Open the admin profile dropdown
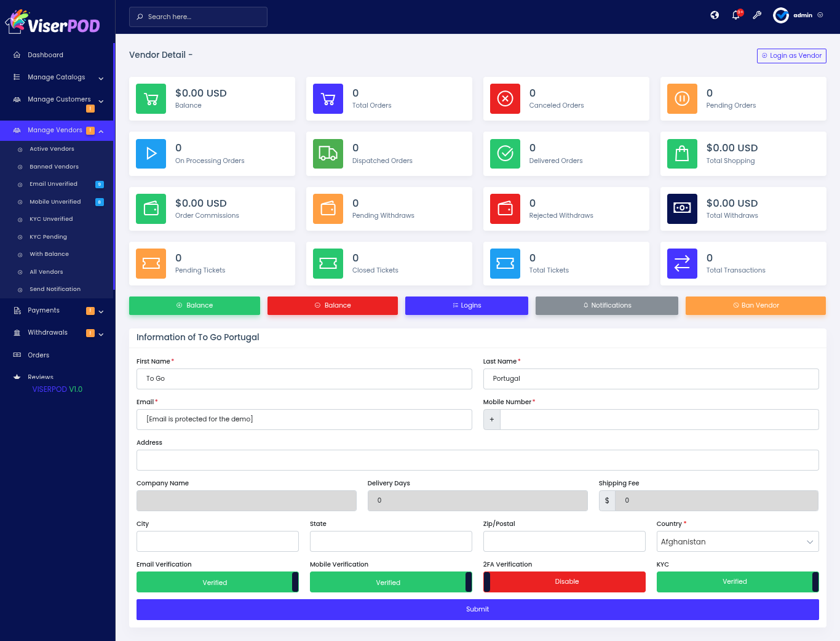This screenshot has height=641, width=840. pos(799,15)
